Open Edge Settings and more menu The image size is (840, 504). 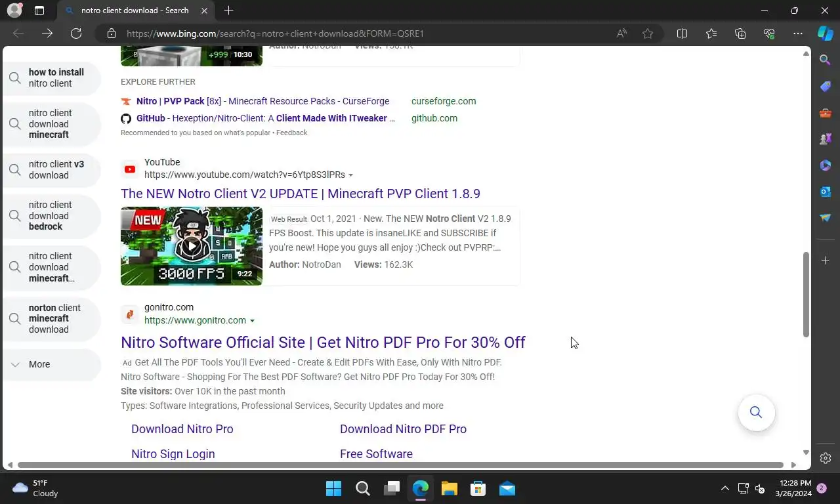point(798,33)
